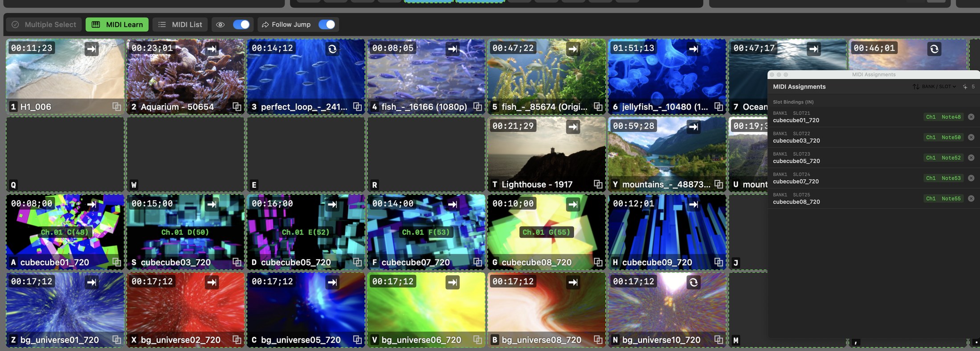Click the eye visibility icon in toolbar
The width and height of the screenshot is (980, 351).
(220, 25)
